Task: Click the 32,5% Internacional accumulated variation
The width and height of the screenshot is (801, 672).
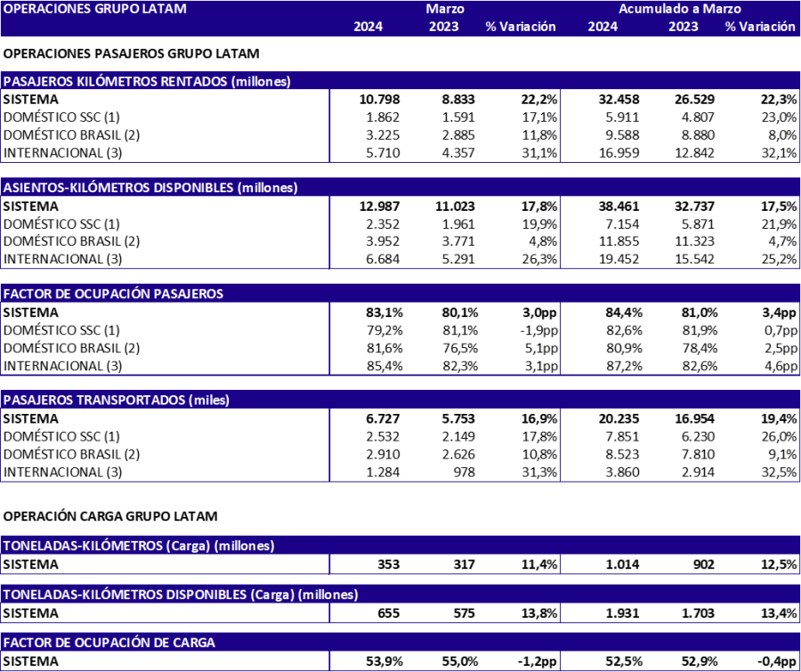Action: pyautogui.click(x=779, y=472)
